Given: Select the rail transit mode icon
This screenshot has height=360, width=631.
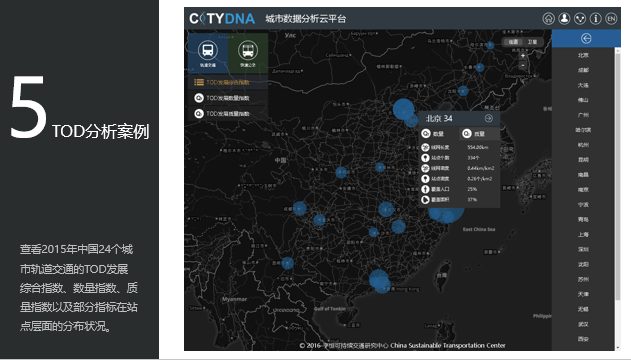Looking at the screenshot, I should [208, 53].
